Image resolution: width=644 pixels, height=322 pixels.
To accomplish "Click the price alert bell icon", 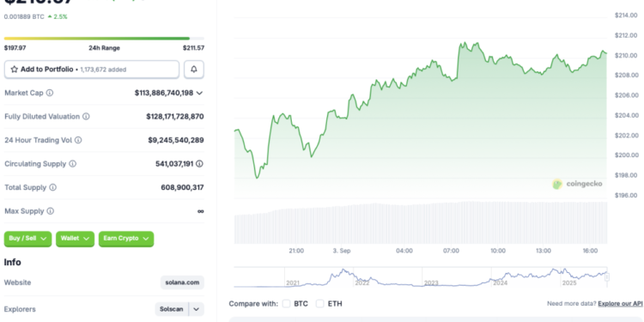I will click(194, 70).
